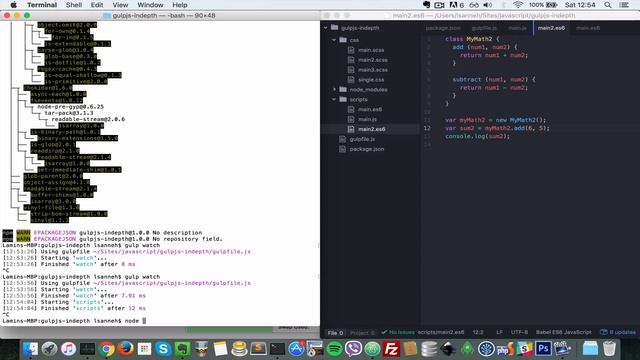This screenshot has height=360, width=640.
Task: Open the Apple menu
Action: [x=13, y=5]
